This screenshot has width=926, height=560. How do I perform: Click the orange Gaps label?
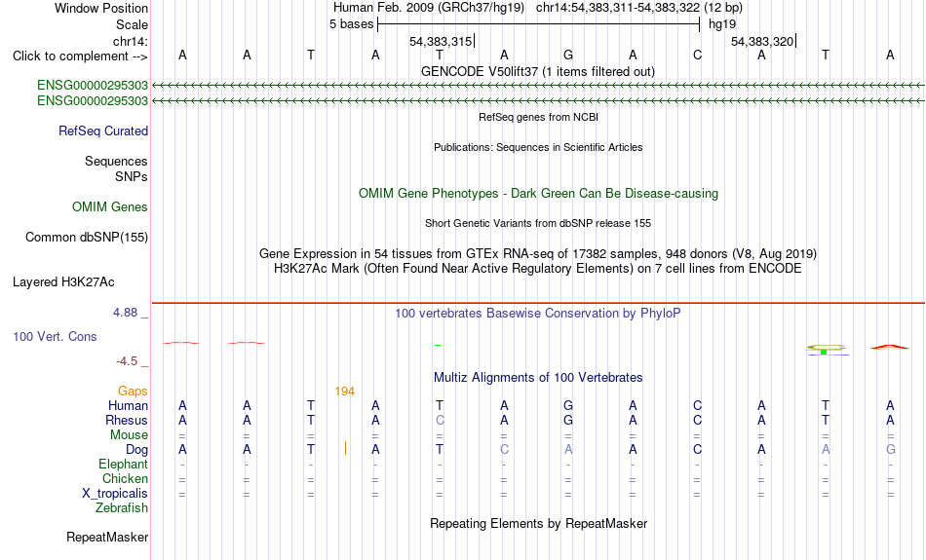pyautogui.click(x=133, y=392)
